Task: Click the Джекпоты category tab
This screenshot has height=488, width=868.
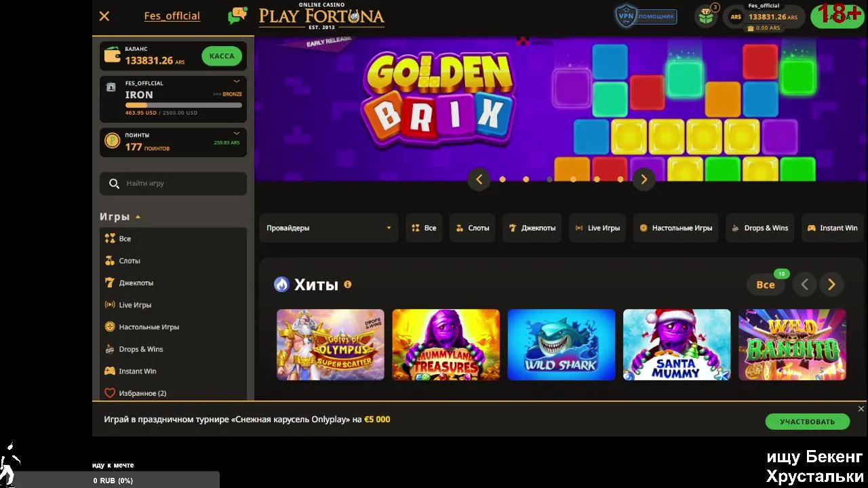Action: click(x=532, y=228)
